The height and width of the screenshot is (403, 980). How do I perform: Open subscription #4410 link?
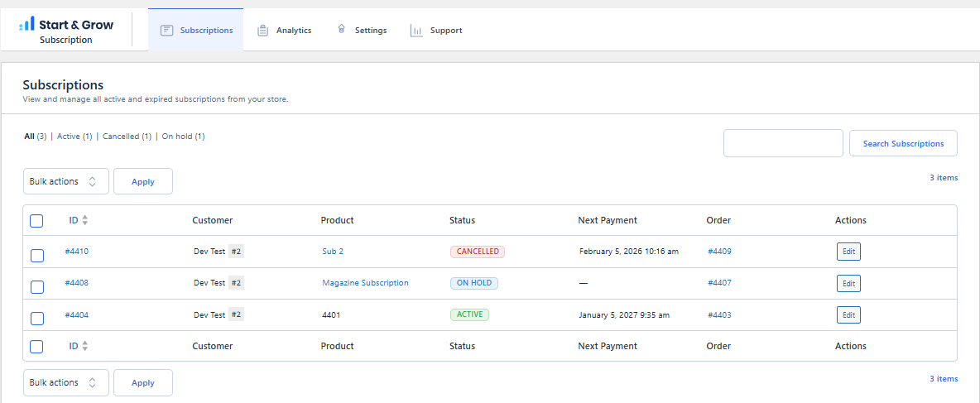point(77,252)
